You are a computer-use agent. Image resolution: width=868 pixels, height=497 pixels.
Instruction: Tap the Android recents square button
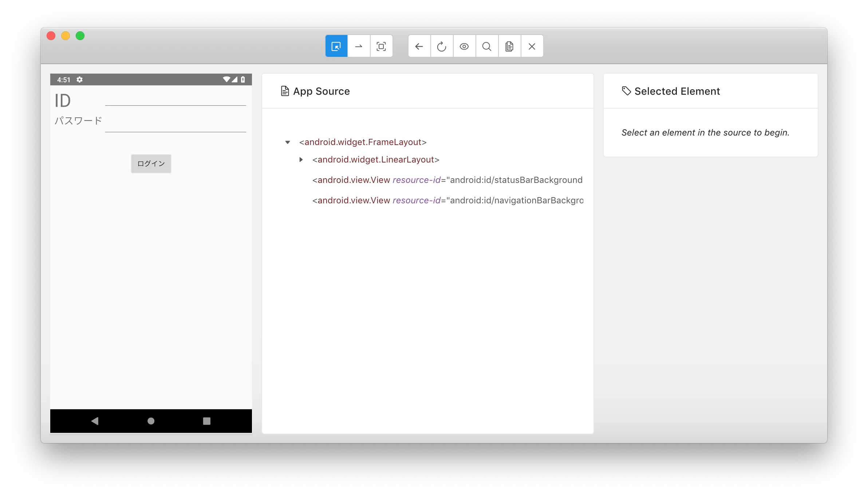[x=206, y=421]
